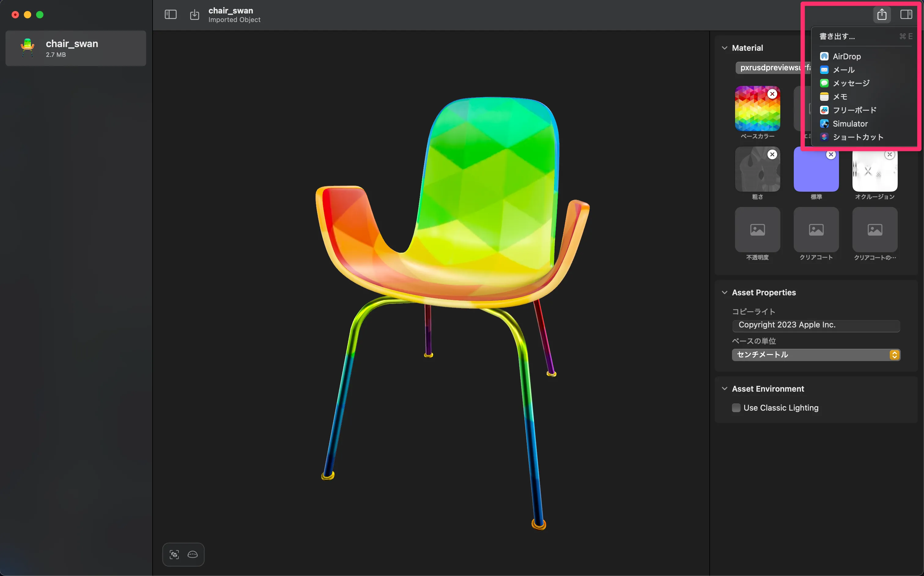924x576 pixels.
Task: Open the センチメートル base unit dropdown
Action: coord(816,355)
